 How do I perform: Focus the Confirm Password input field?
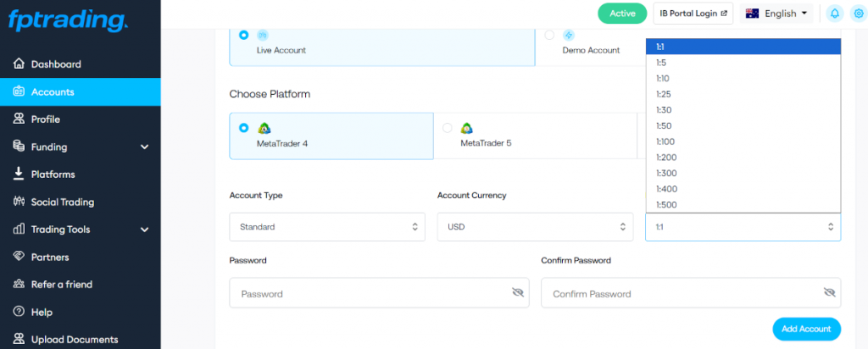pos(691,292)
